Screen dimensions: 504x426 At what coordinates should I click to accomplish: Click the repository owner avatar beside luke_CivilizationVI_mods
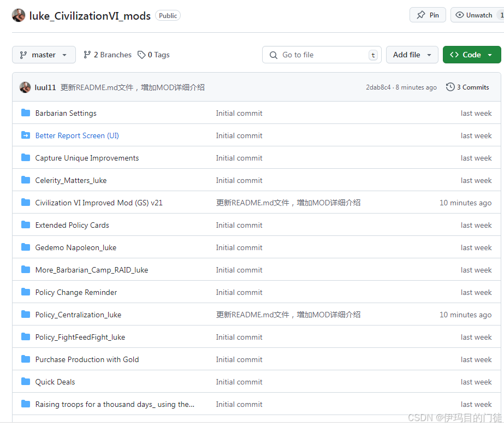[19, 15]
